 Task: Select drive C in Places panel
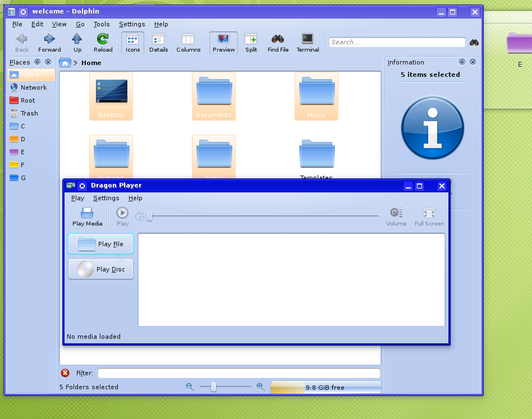[x=31, y=126]
